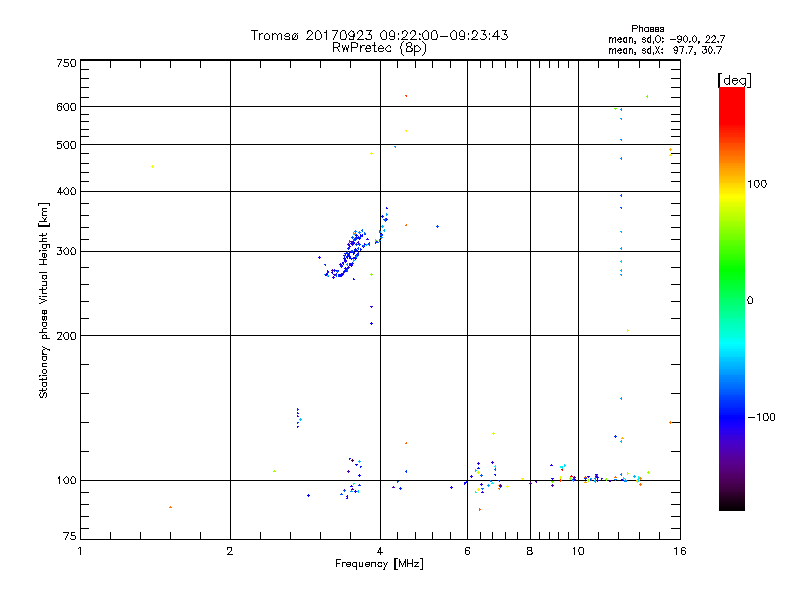
Task: Click the y-axis tick label '300'
Action: 66,252
